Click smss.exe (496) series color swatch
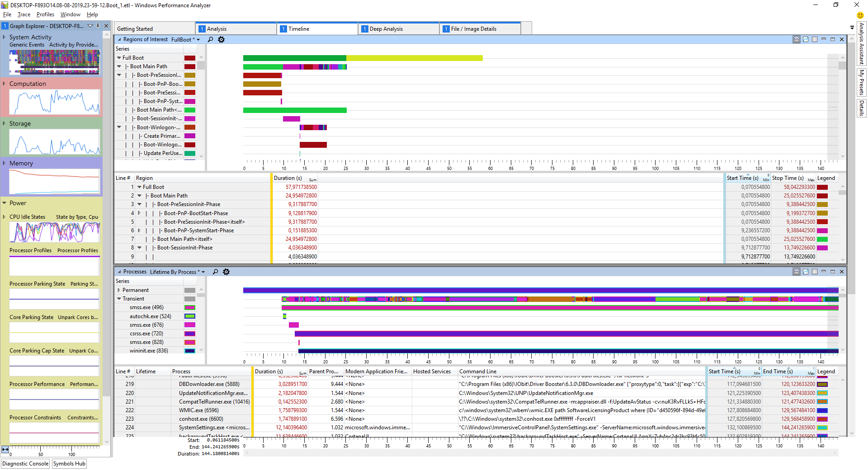This screenshot has width=868, height=470. [x=190, y=307]
